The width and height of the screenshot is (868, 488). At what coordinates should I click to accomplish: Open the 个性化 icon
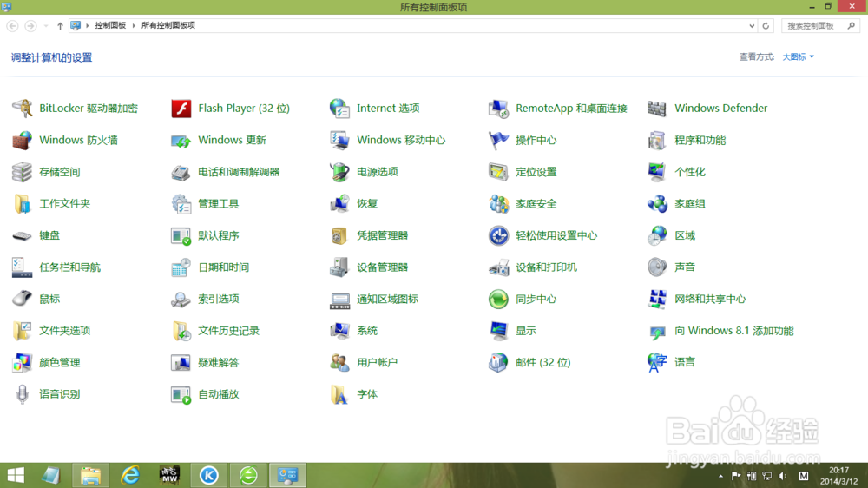pyautogui.click(x=657, y=172)
